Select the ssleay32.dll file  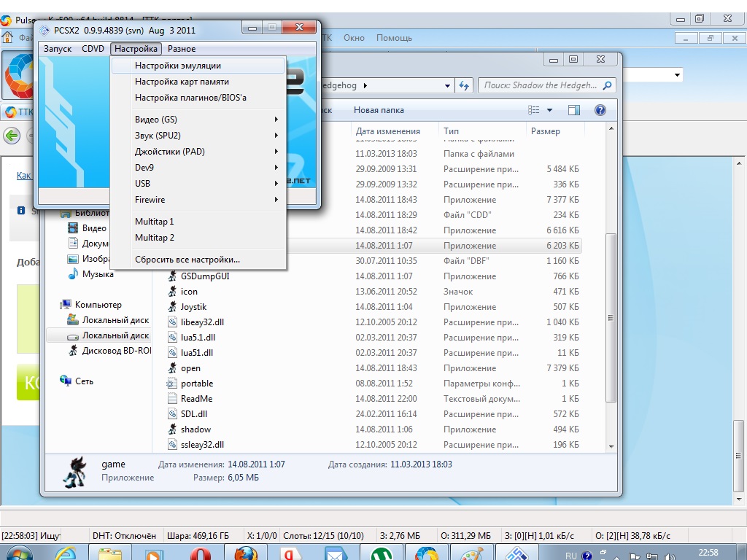[202, 445]
